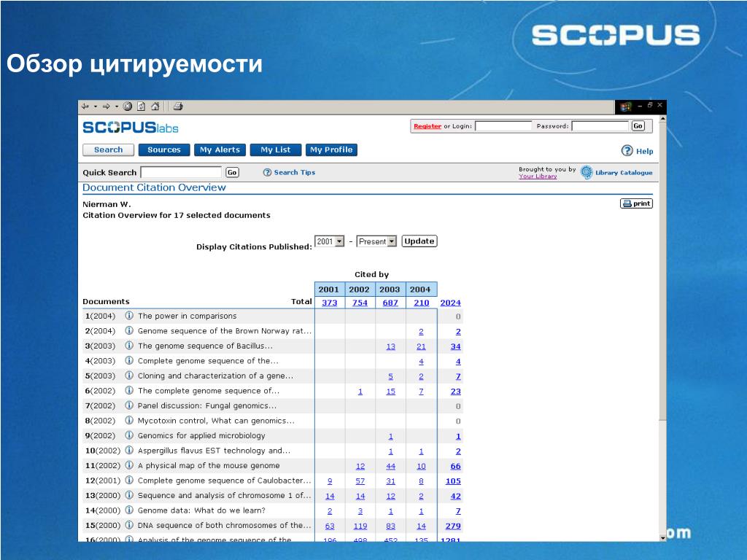Click the 2003 total citations 687
The height and width of the screenshot is (560, 747).
[390, 303]
